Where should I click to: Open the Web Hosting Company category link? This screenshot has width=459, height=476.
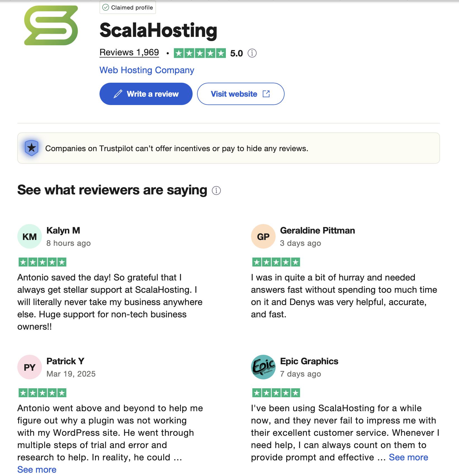tap(147, 70)
